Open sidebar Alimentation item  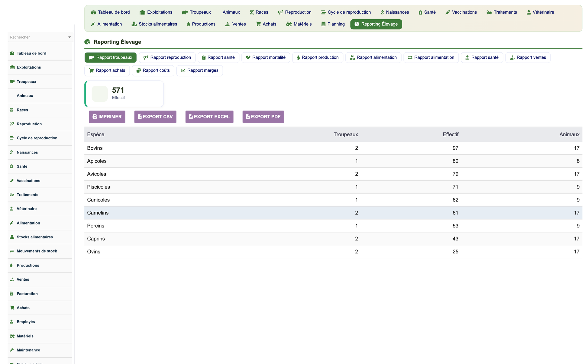pos(40,223)
